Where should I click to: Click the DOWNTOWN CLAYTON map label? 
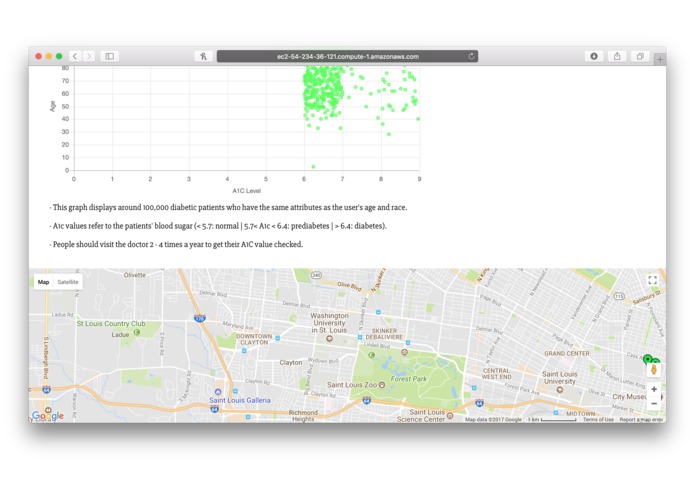click(x=254, y=339)
